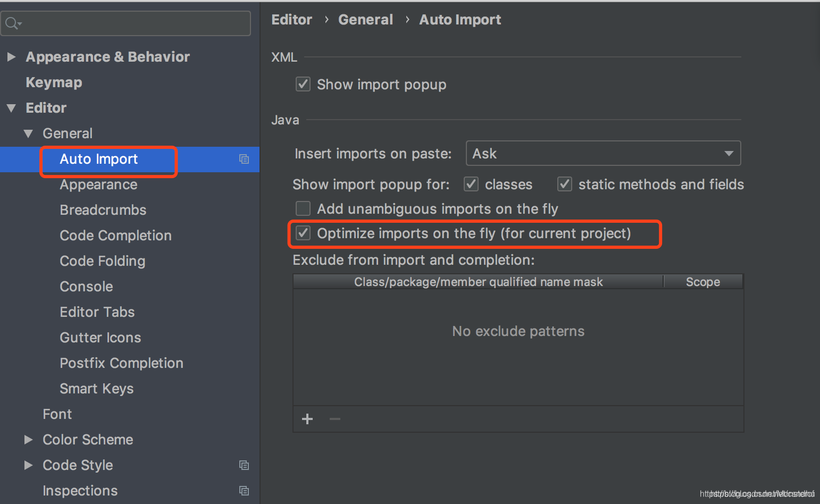Click the "Show import popup for:" label
The image size is (820, 504).
[x=371, y=184]
